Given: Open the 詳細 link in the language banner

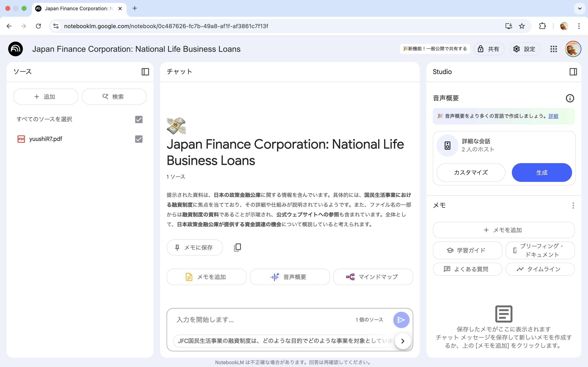Looking at the screenshot, I should point(553,116).
